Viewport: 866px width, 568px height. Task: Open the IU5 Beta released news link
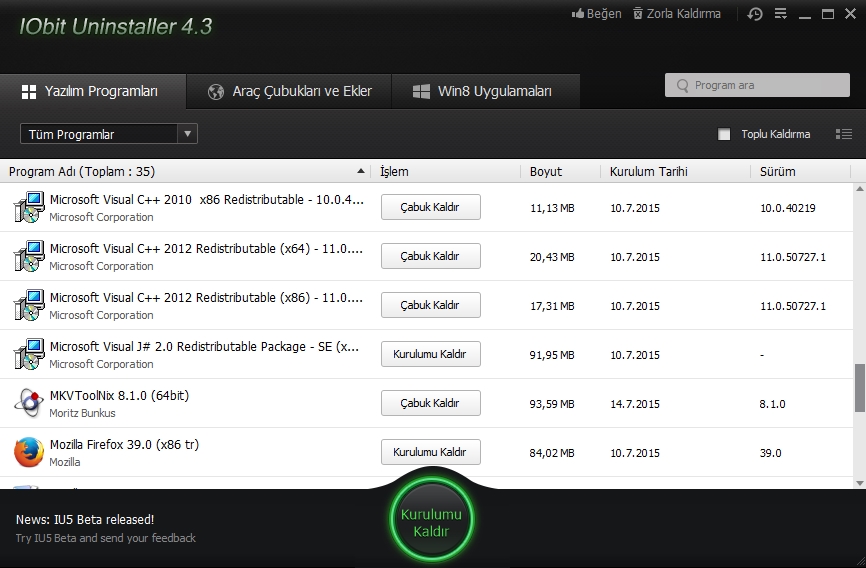[x=85, y=520]
